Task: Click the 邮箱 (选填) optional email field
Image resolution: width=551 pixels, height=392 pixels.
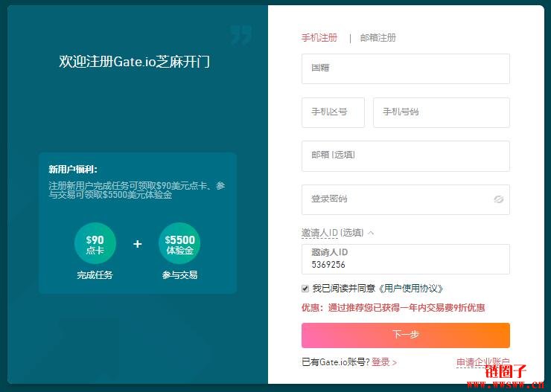Action: coord(406,156)
